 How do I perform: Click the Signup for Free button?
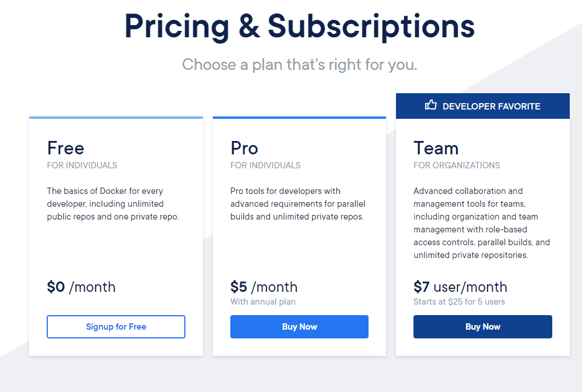coord(115,327)
